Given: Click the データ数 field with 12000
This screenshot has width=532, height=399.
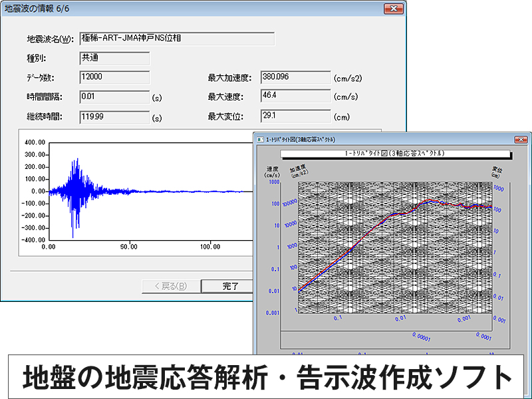Looking at the screenshot, I should click(x=114, y=77).
